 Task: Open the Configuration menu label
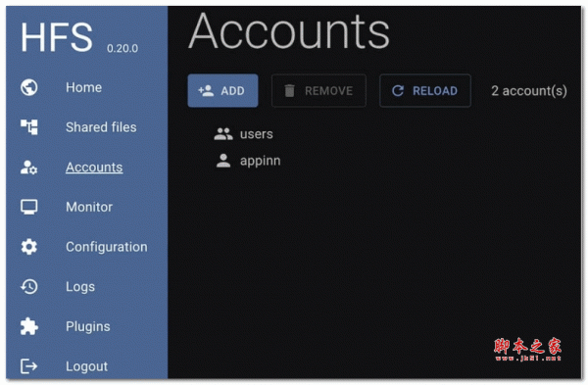click(x=107, y=247)
